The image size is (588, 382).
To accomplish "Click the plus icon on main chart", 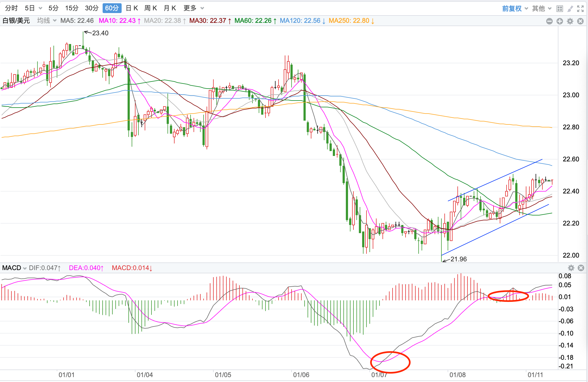I will tap(560, 21).
